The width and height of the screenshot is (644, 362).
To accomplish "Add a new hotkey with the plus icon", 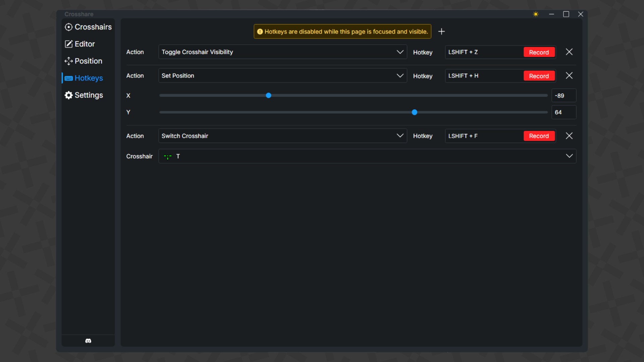I will coord(442,31).
